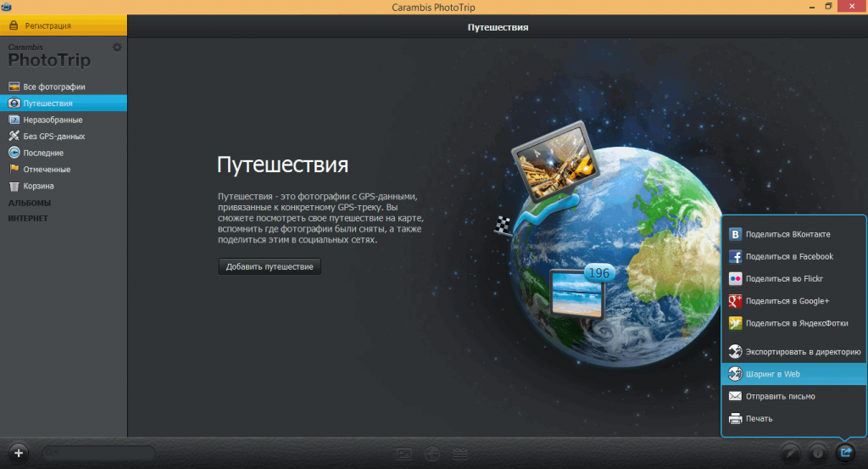Open Корзина in the sidebar
The height and width of the screenshot is (469, 868).
(39, 186)
